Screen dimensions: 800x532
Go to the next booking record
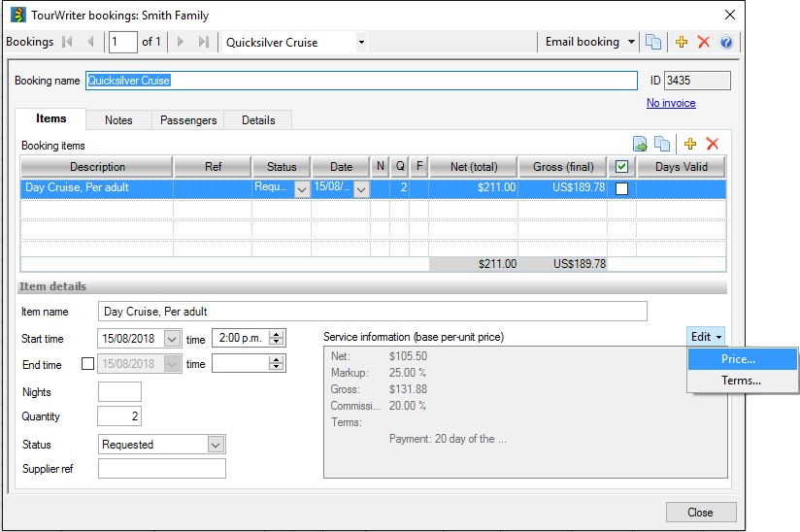point(180,42)
